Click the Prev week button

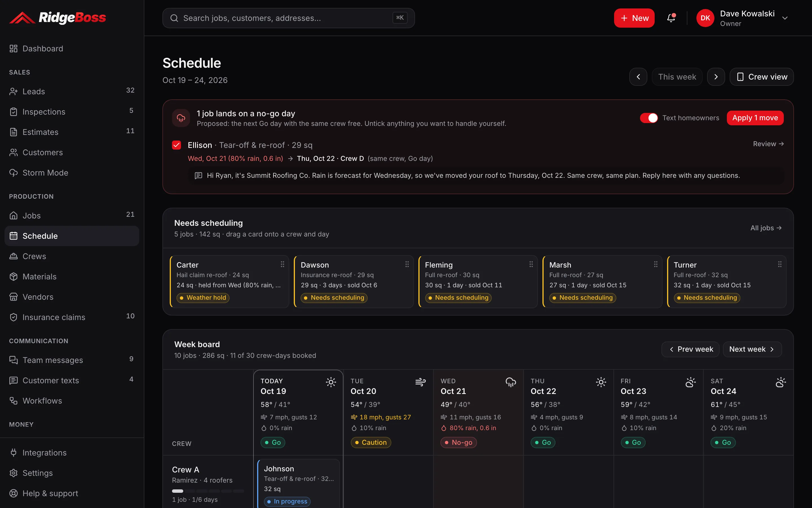pyautogui.click(x=690, y=349)
